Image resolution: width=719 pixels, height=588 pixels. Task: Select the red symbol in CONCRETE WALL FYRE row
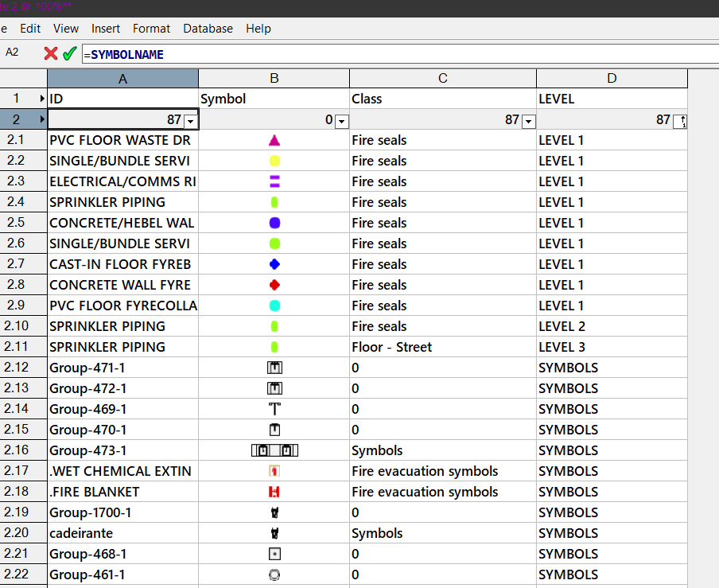[274, 285]
